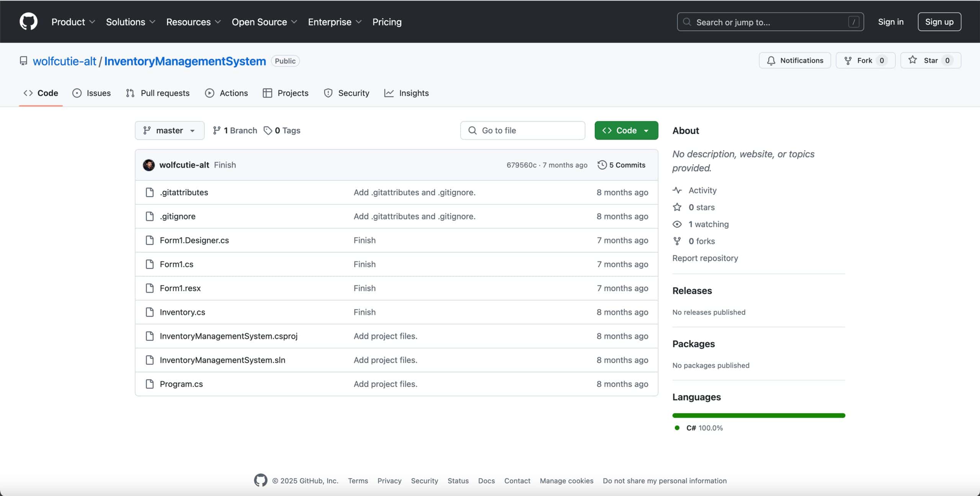Click the Sign in link
This screenshot has height=496, width=980.
click(x=891, y=22)
